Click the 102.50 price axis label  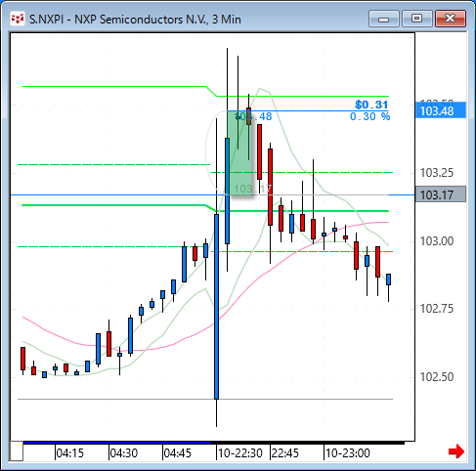pyautogui.click(x=437, y=377)
